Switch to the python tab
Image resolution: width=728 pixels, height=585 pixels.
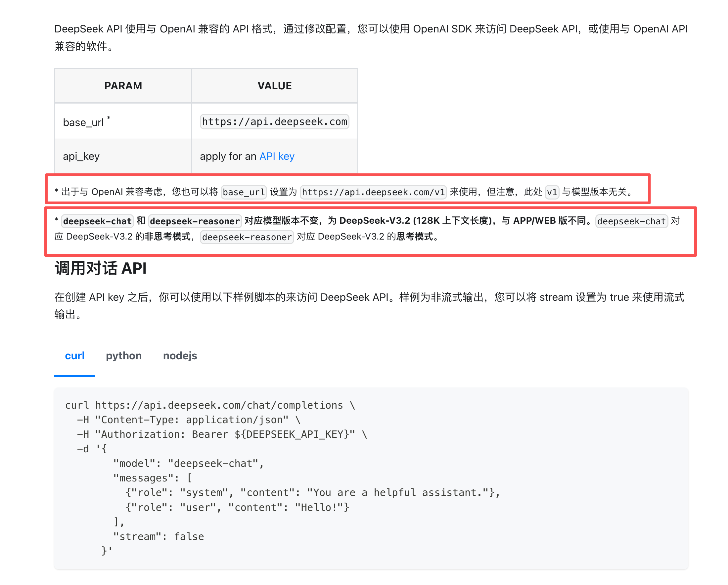tap(123, 356)
